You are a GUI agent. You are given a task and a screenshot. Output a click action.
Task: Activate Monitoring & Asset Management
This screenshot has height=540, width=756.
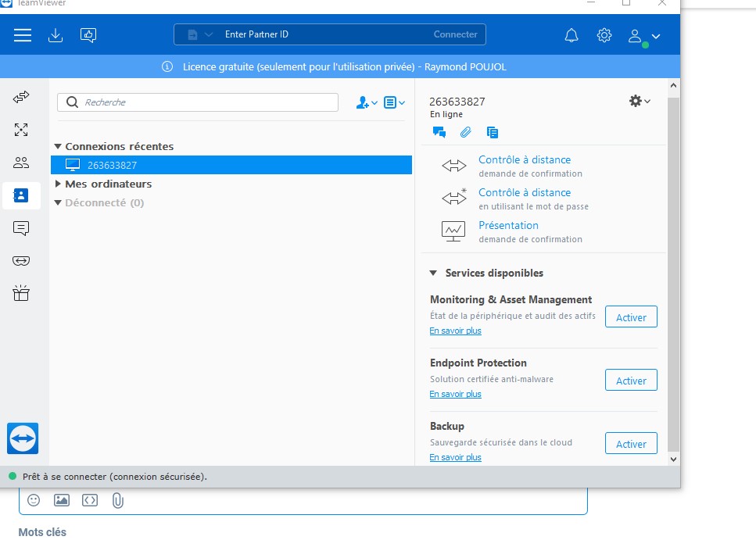click(x=631, y=316)
